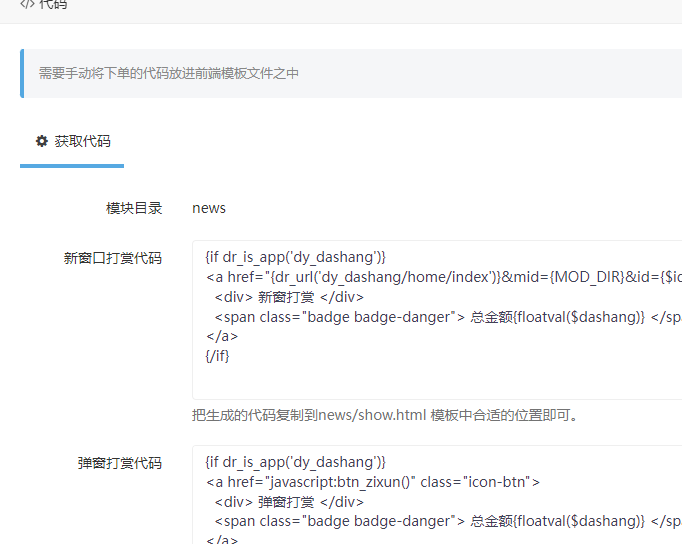
Task: Click the 代码 heading text
Action: pyautogui.click(x=53, y=4)
